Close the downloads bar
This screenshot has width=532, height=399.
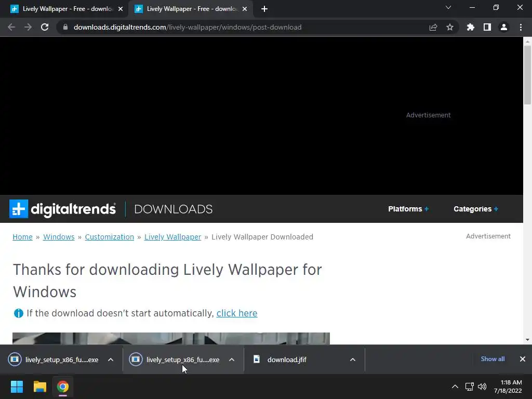coord(523,359)
